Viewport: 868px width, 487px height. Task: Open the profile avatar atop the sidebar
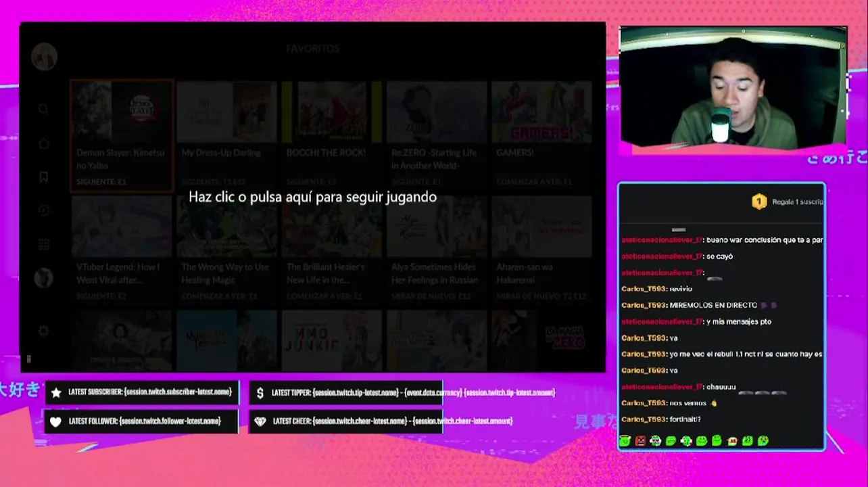[x=44, y=56]
